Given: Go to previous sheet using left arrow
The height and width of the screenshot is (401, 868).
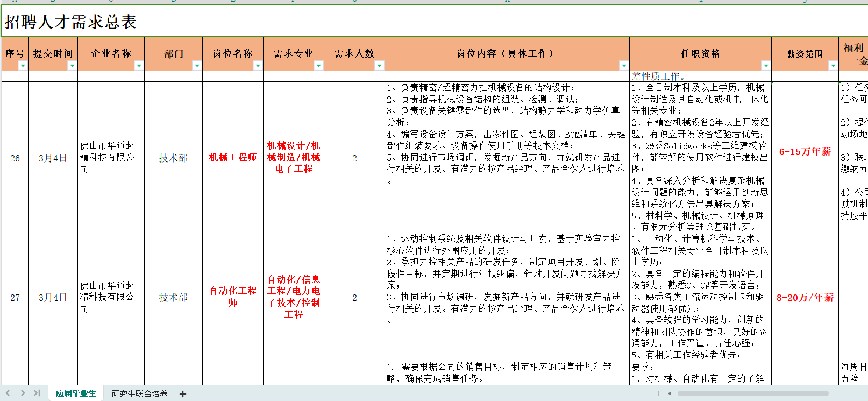Looking at the screenshot, I should pos(8,393).
